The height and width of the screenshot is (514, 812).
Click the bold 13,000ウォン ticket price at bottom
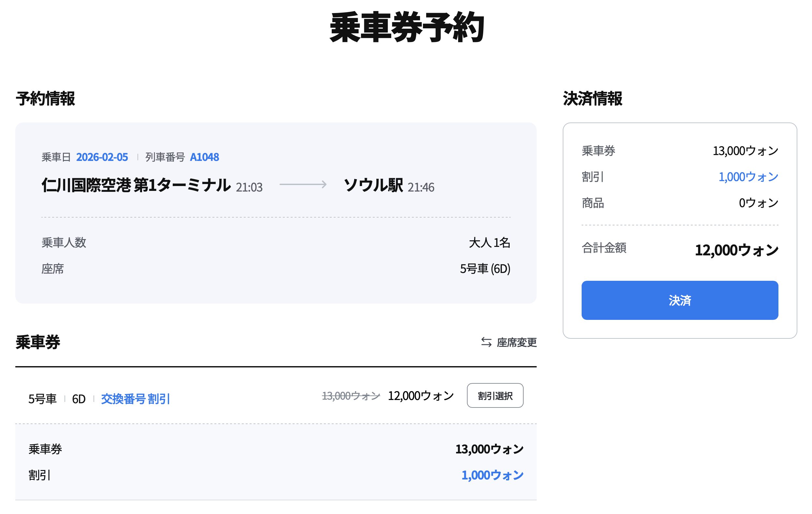489,449
